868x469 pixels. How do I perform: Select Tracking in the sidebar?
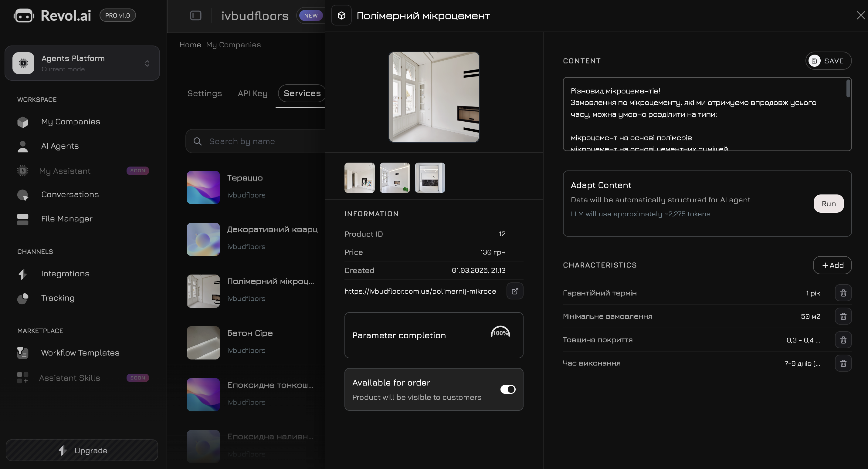point(58,298)
